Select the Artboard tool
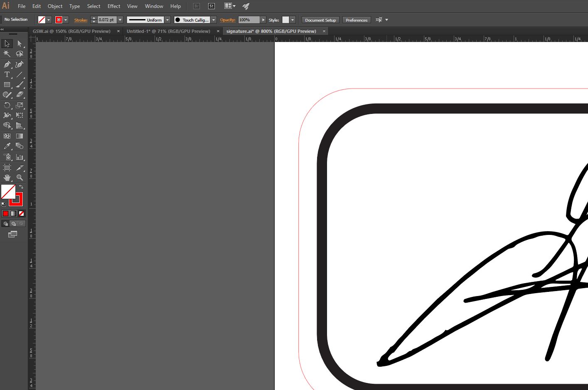 coord(7,168)
